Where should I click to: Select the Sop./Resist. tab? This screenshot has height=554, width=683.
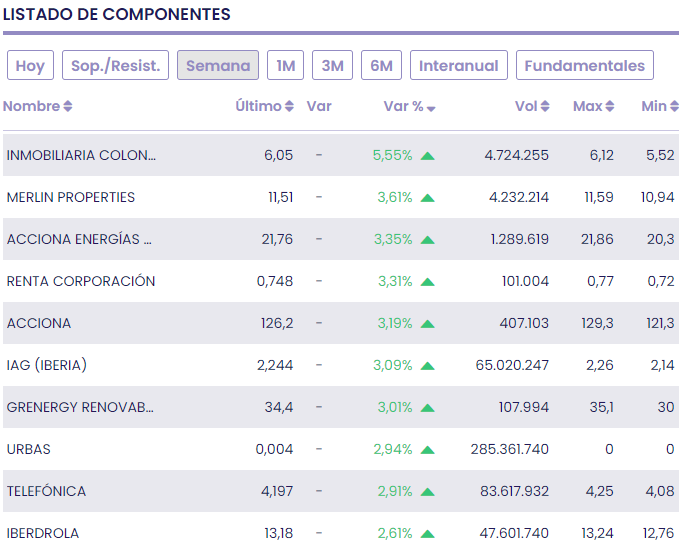click(x=116, y=66)
